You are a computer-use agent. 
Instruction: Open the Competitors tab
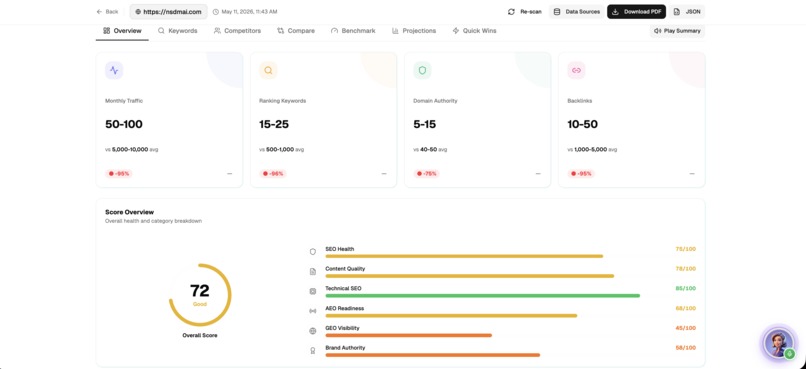[237, 31]
